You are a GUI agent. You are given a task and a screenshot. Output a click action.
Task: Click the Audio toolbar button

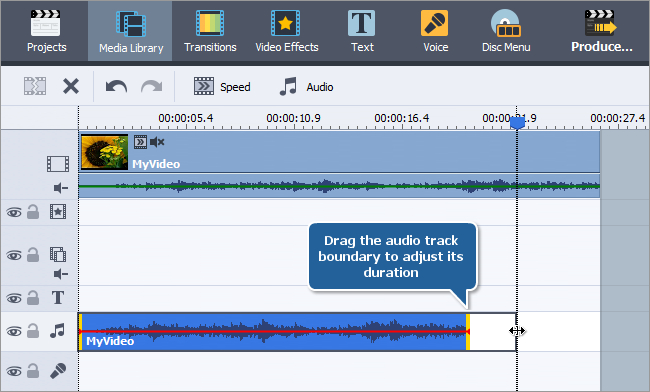(306, 87)
